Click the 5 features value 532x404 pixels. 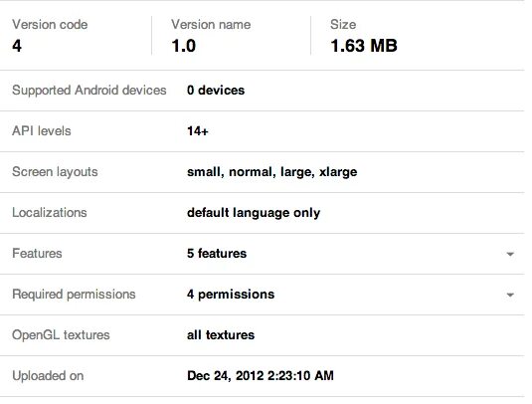click(x=217, y=254)
